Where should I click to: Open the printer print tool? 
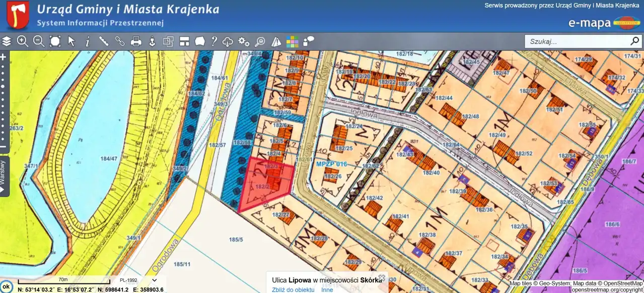click(x=136, y=41)
